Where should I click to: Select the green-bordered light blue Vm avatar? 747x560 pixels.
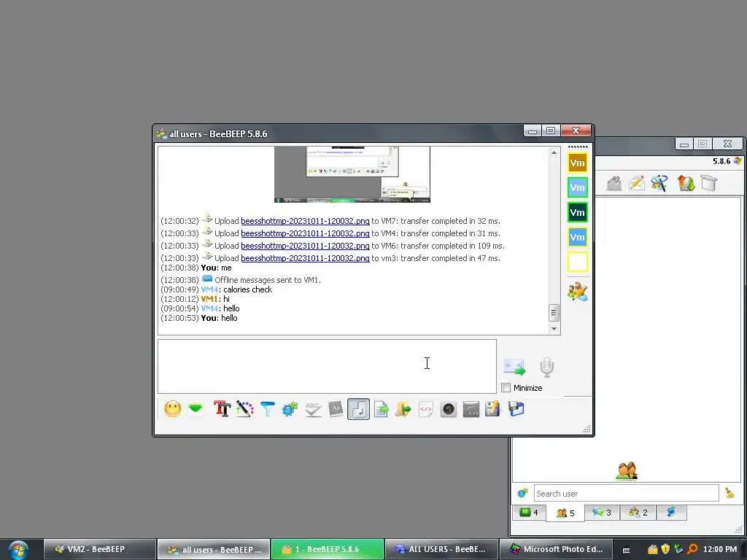(x=578, y=187)
